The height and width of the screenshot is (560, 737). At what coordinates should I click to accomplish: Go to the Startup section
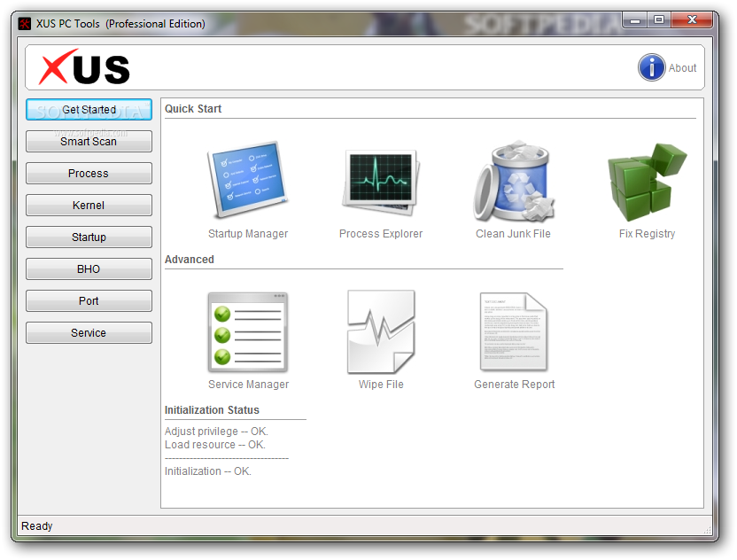coord(89,237)
